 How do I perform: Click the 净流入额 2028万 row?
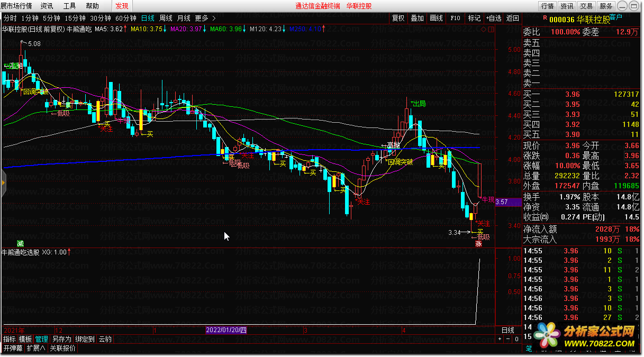coord(582,229)
